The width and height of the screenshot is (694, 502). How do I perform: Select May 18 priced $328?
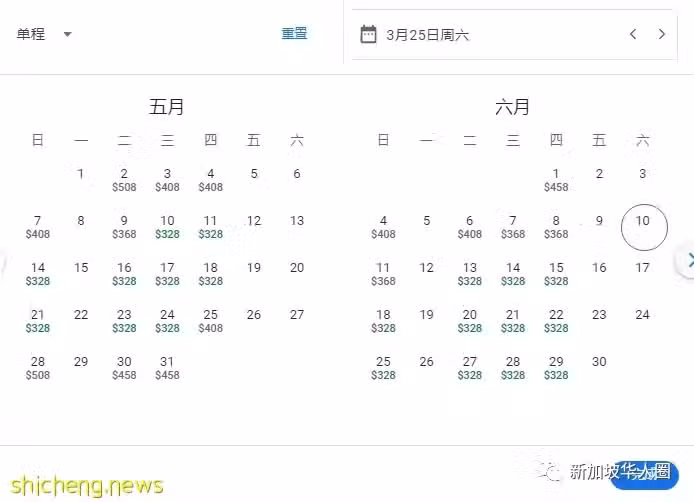click(x=211, y=274)
